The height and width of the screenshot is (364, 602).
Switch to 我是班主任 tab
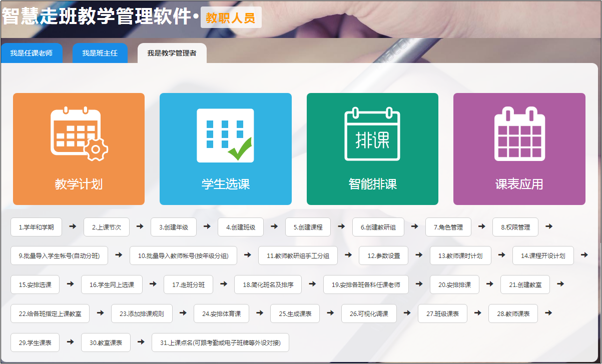coord(100,53)
